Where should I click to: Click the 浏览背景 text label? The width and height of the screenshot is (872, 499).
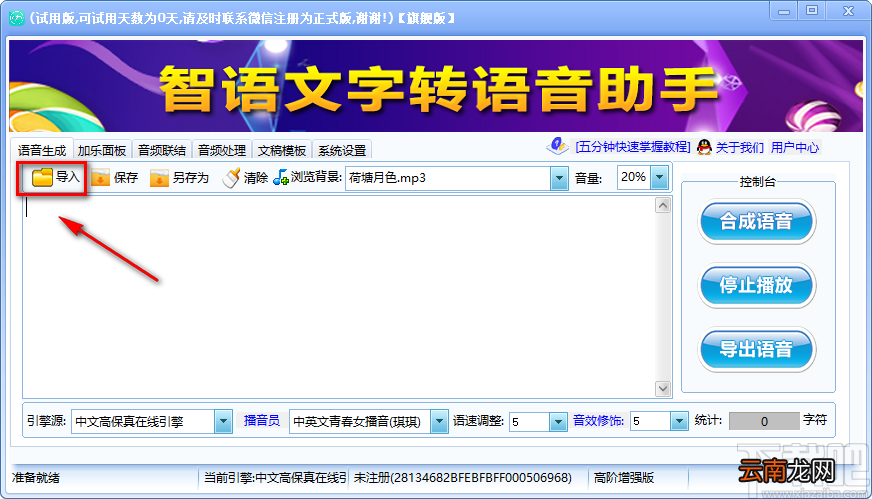(316, 177)
